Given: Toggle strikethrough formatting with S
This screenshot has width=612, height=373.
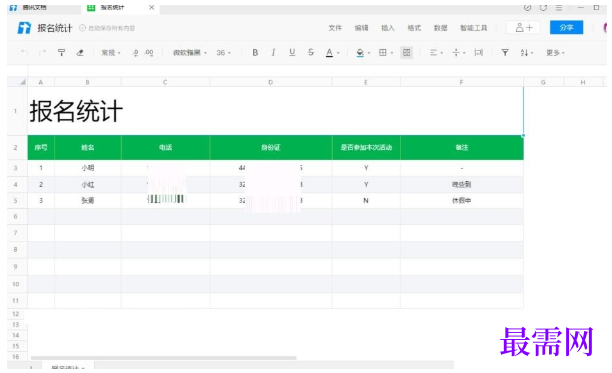Looking at the screenshot, I should click(x=311, y=53).
